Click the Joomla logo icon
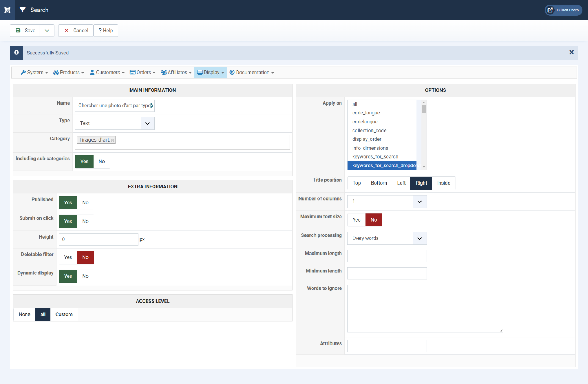Viewport: 588px width, 384px height. [x=7, y=10]
